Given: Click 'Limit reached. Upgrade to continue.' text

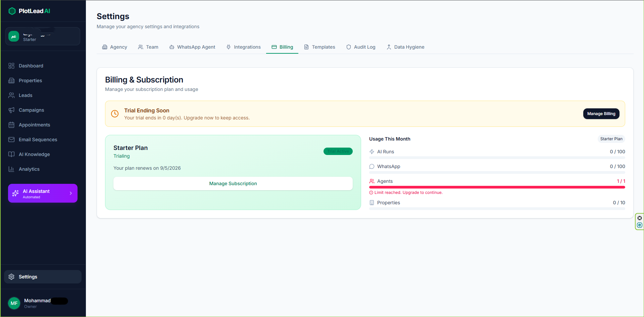Looking at the screenshot, I should point(408,193).
